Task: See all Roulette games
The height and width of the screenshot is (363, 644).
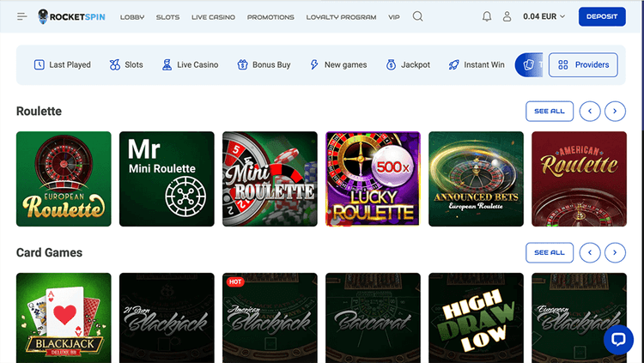Action: (x=550, y=112)
